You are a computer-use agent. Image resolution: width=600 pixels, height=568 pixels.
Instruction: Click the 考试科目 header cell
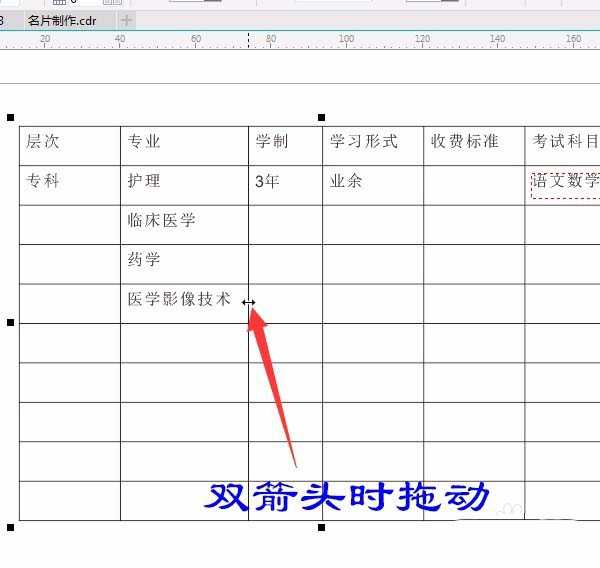point(562,146)
